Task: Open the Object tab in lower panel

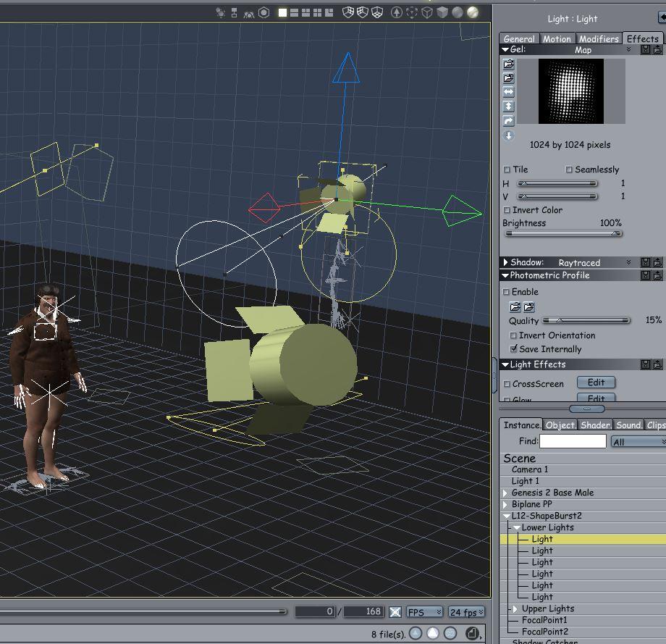Action: (560, 425)
